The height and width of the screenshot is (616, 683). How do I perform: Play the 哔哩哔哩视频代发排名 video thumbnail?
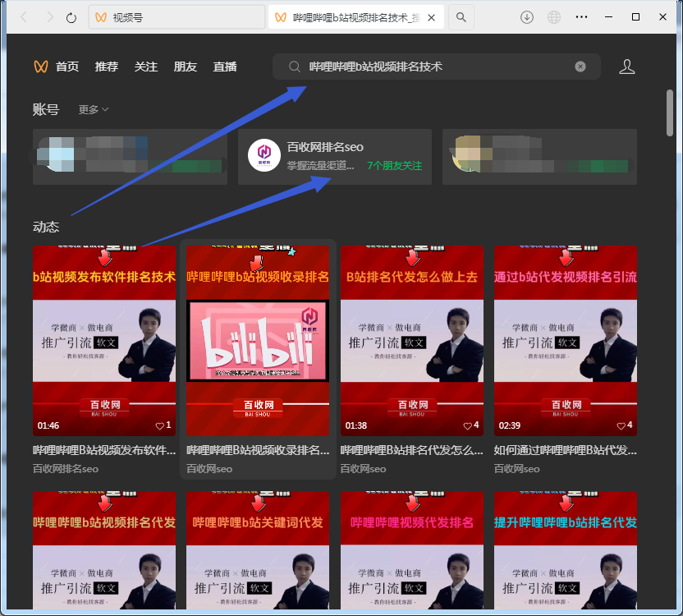point(412,550)
